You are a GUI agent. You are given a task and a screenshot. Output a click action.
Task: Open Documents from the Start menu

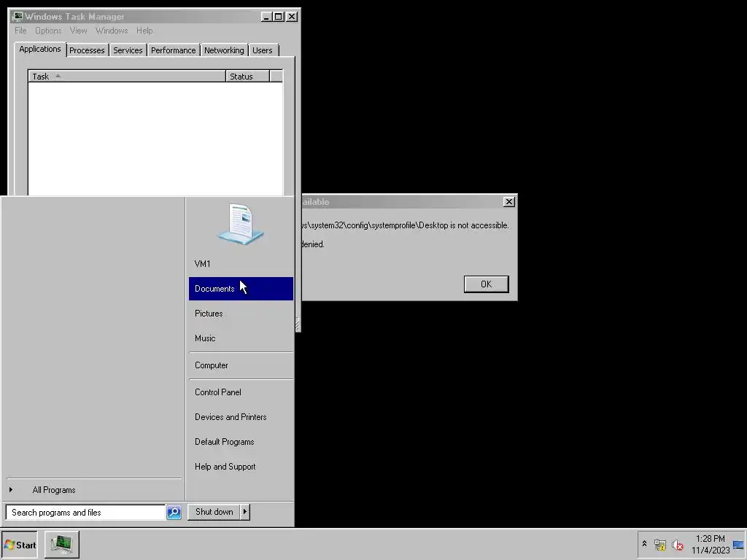pos(241,289)
